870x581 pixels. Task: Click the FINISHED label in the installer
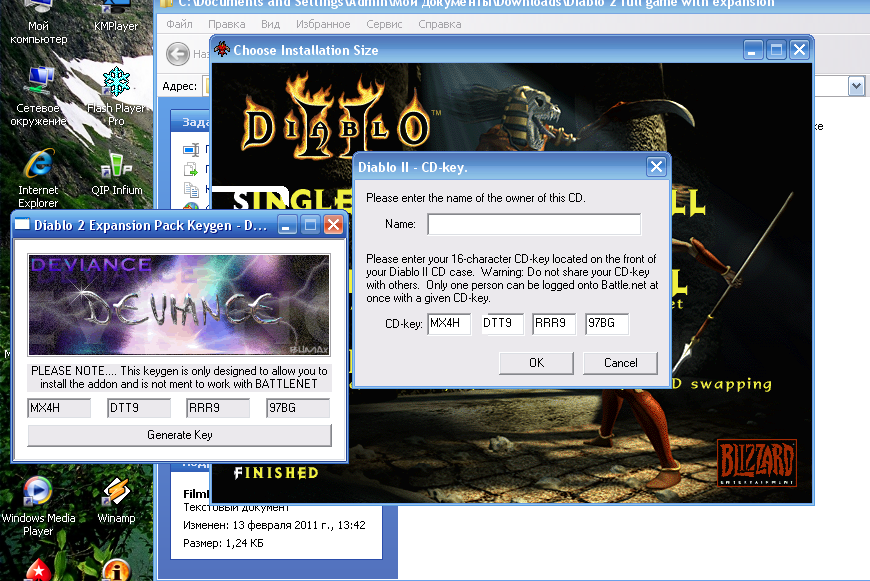[276, 473]
